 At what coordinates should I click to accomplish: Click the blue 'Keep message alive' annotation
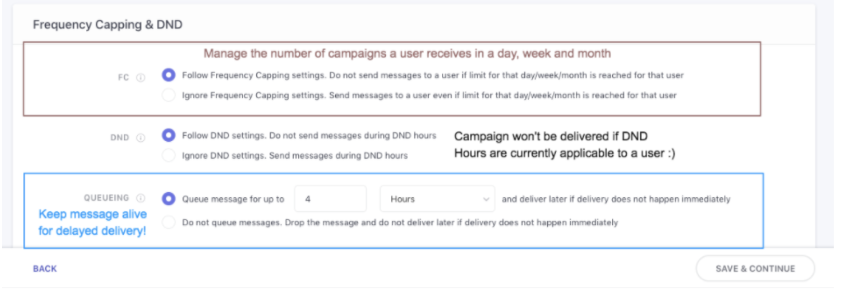coord(93,222)
